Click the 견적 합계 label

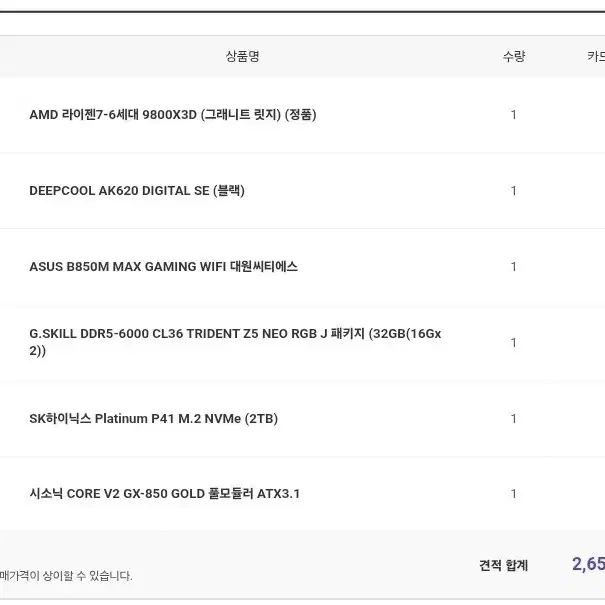[x=503, y=565]
